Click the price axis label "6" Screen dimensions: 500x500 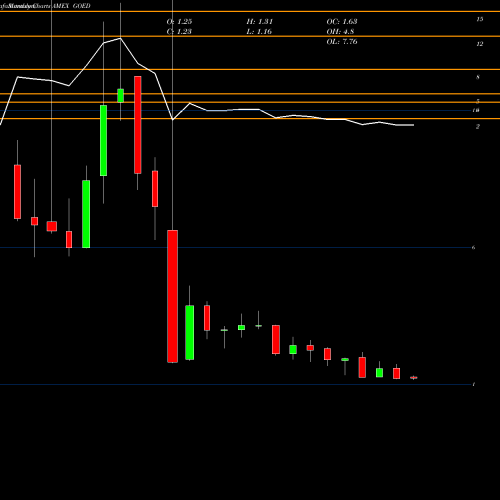tap(473, 247)
